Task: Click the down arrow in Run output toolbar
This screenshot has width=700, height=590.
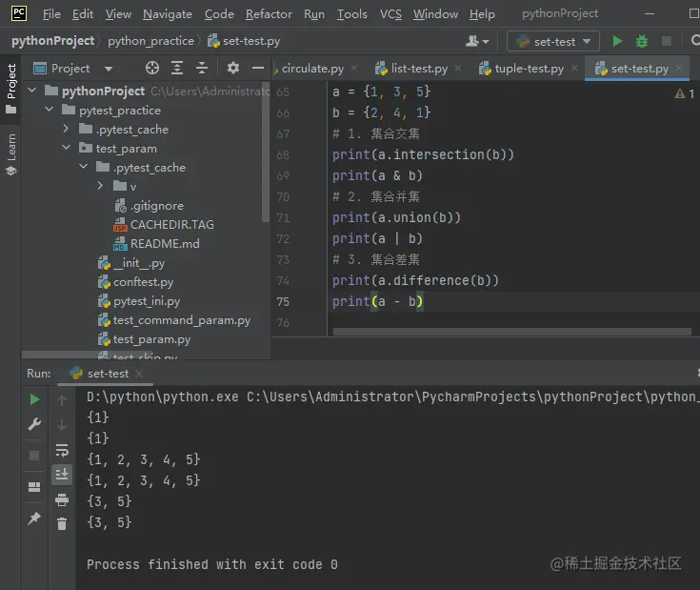Action: [x=62, y=425]
